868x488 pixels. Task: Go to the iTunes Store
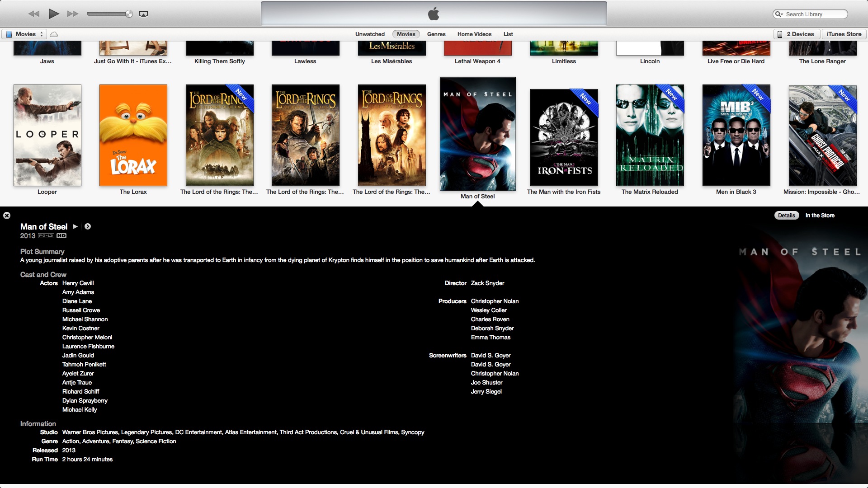coord(844,34)
